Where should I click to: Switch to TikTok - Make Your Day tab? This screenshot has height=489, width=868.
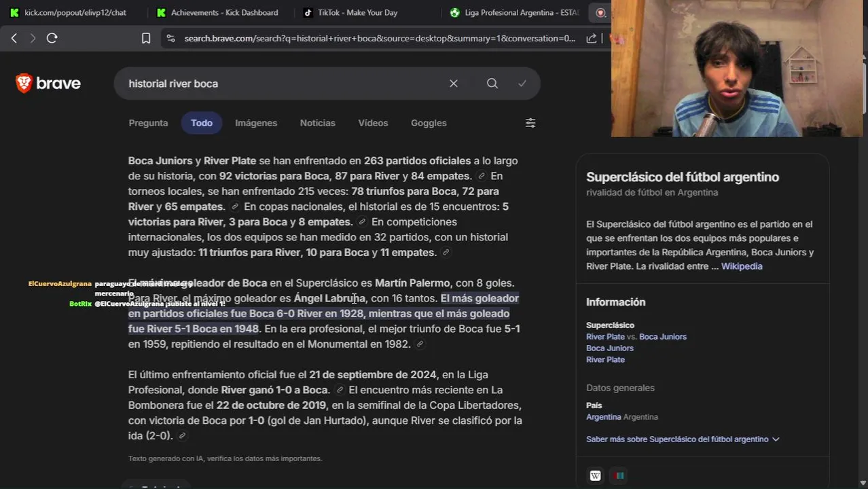(x=357, y=12)
